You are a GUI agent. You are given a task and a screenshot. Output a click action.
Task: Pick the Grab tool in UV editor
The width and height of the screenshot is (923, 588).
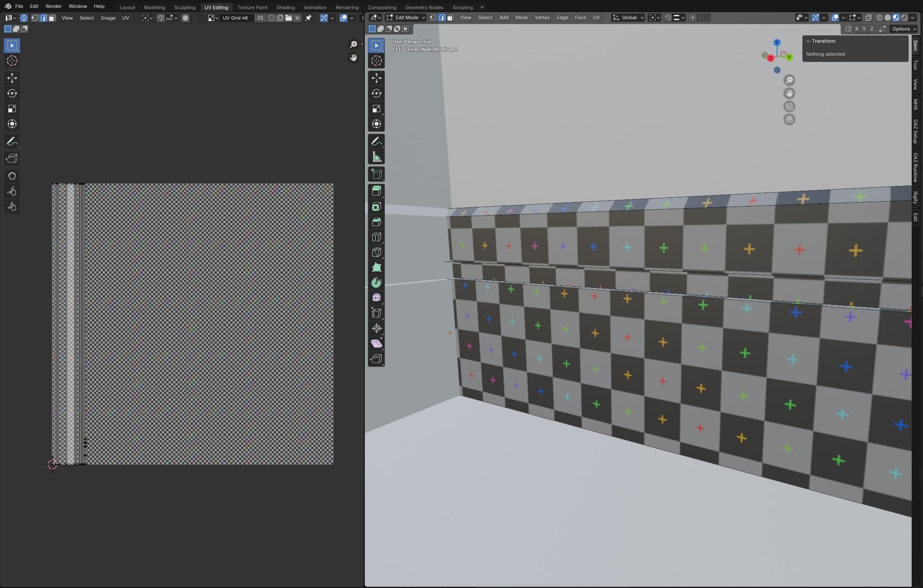tap(12, 176)
